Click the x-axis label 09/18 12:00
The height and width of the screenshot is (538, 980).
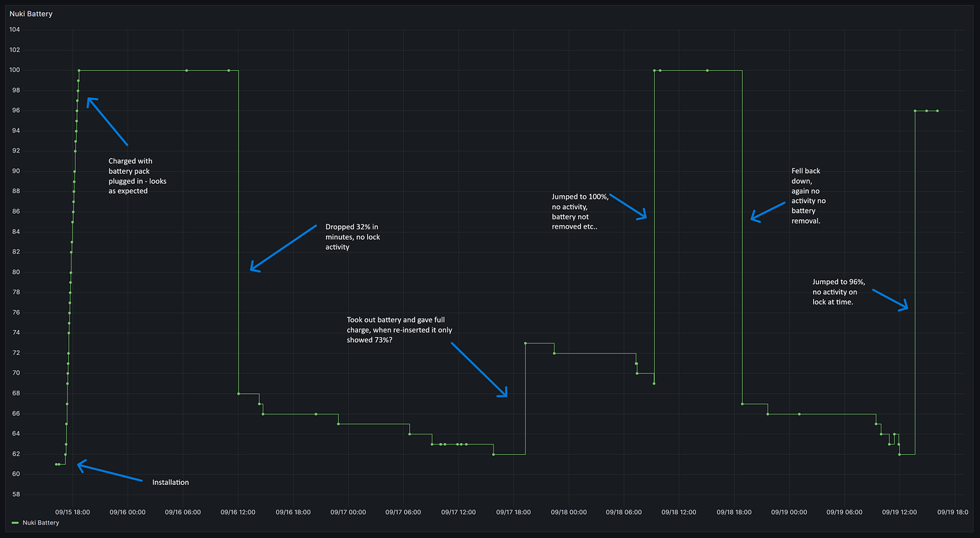click(x=678, y=511)
